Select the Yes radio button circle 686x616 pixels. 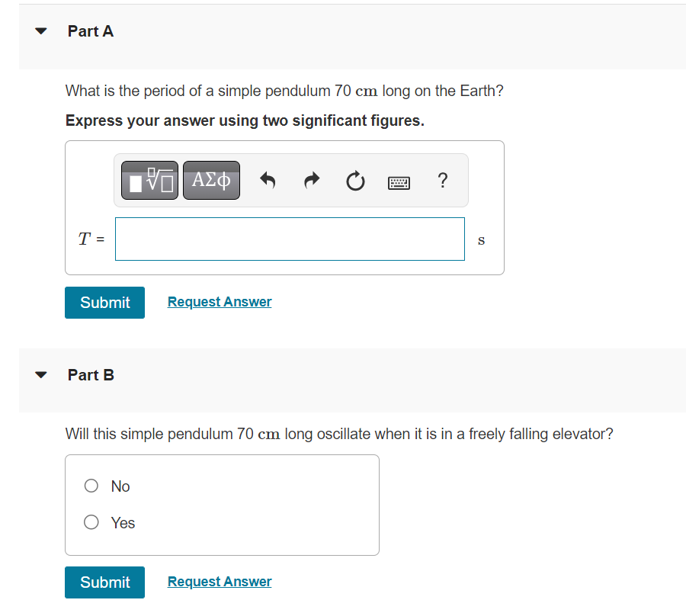point(91,522)
